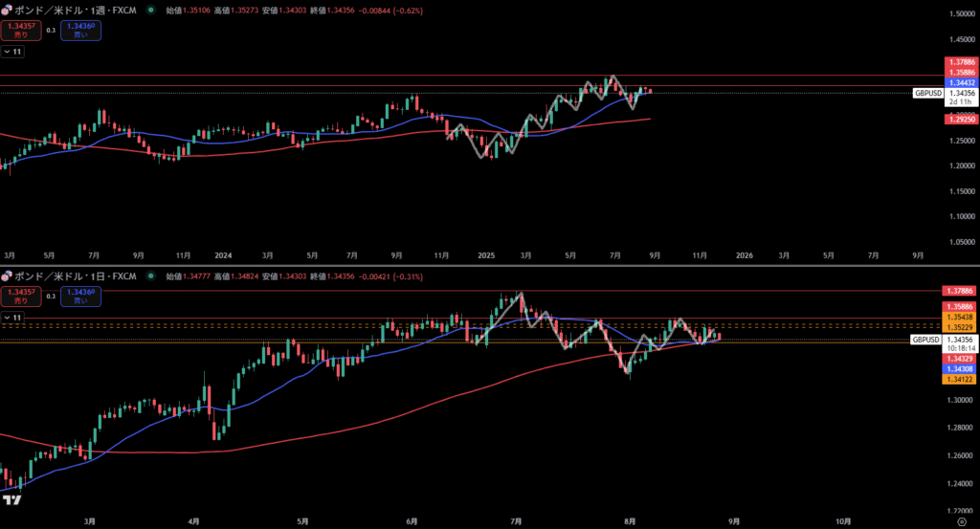The width and height of the screenshot is (980, 529).
Task: Click the orange 1.34122 label on daily axis
Action: pos(959,379)
